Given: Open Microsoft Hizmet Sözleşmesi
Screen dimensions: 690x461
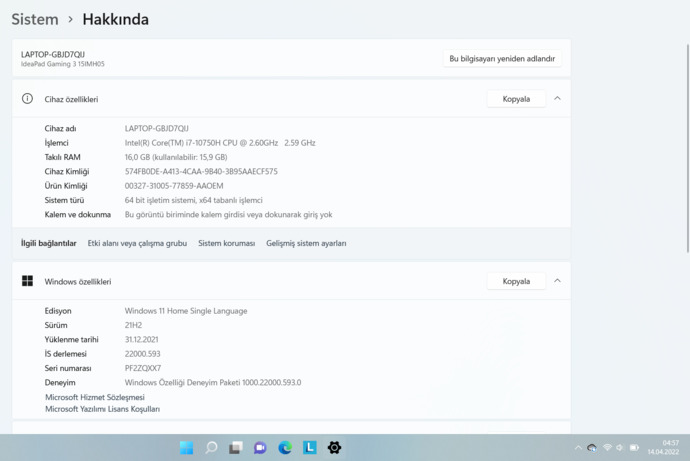Looking at the screenshot, I should 95,397.
